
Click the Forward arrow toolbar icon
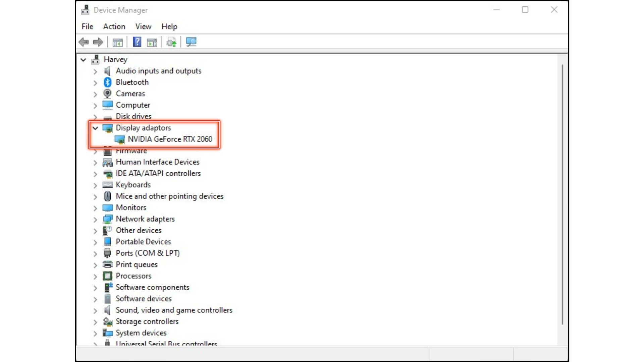click(98, 42)
